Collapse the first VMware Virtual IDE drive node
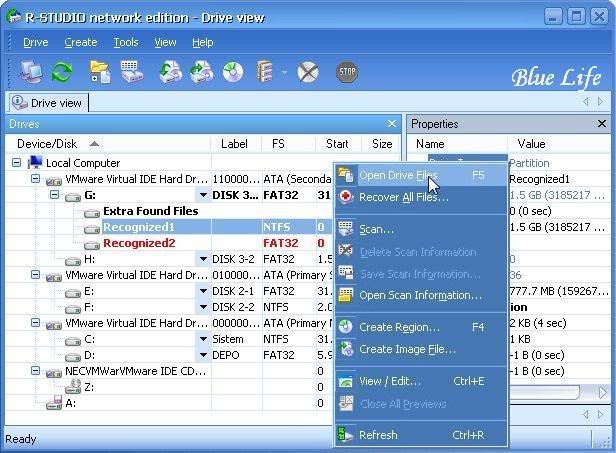Image resolution: width=616 pixels, height=453 pixels. click(35, 179)
